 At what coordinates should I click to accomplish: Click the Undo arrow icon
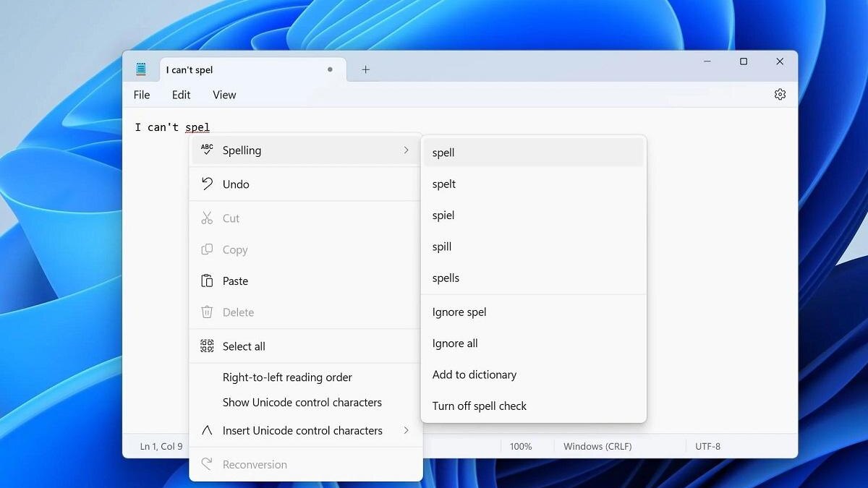207,184
